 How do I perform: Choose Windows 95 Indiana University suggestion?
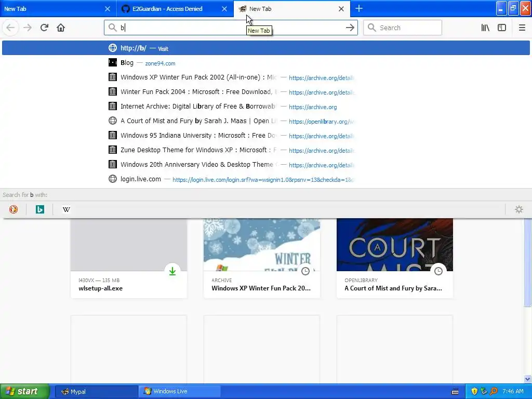coord(265,136)
